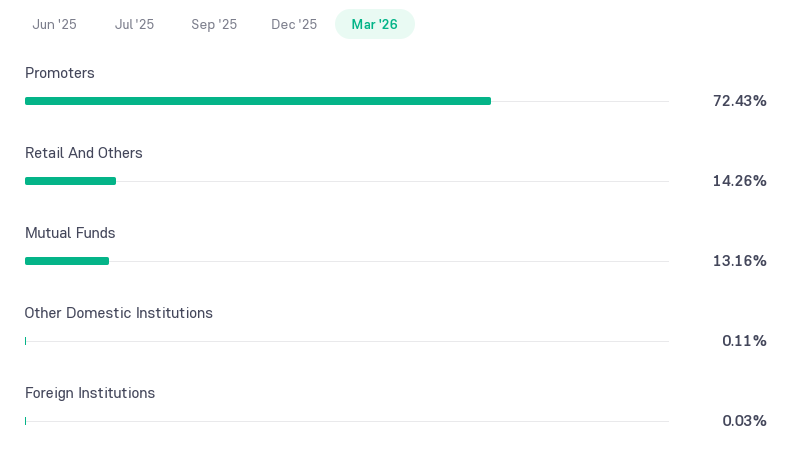Select the 13.16% mutual funds value

pos(739,261)
